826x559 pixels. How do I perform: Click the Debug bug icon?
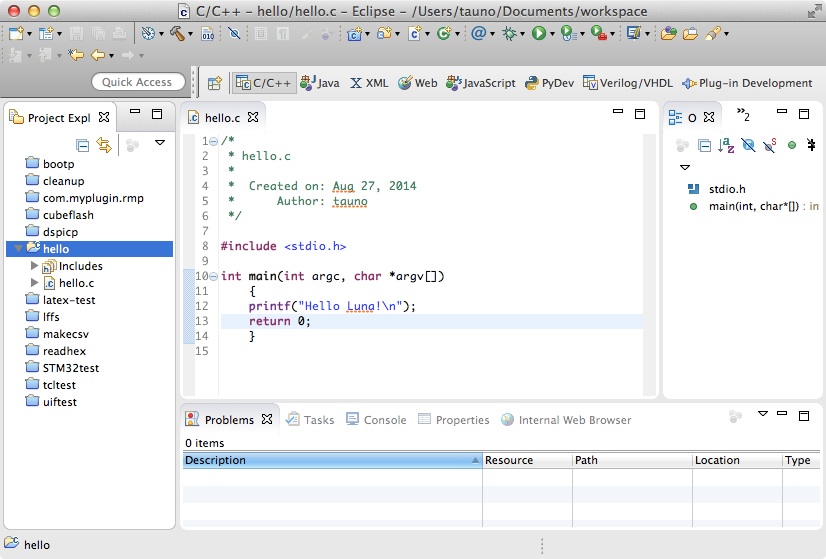510,33
